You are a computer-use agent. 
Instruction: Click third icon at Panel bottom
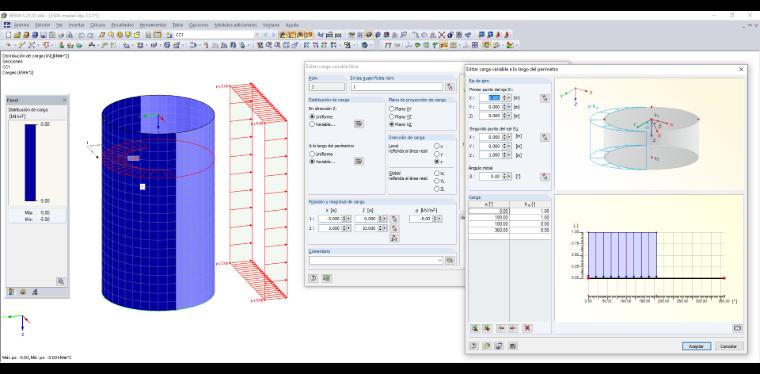pyautogui.click(x=34, y=292)
